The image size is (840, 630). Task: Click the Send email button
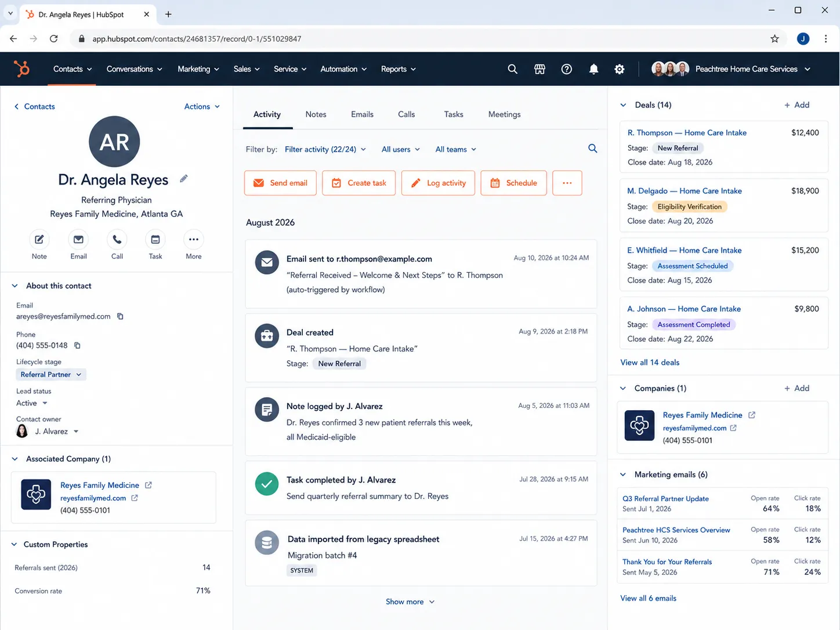[280, 183]
